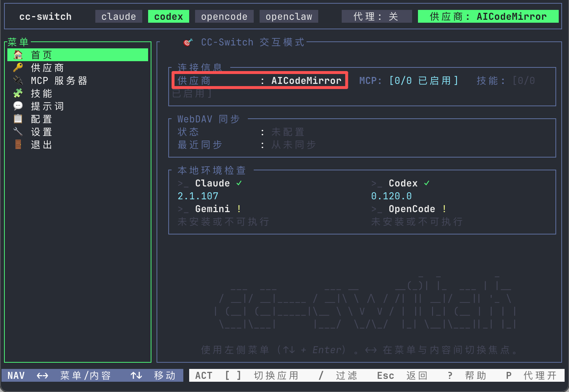Click the wrench icon beside 设置
Image resolution: width=569 pixels, height=392 pixels.
coord(18,132)
